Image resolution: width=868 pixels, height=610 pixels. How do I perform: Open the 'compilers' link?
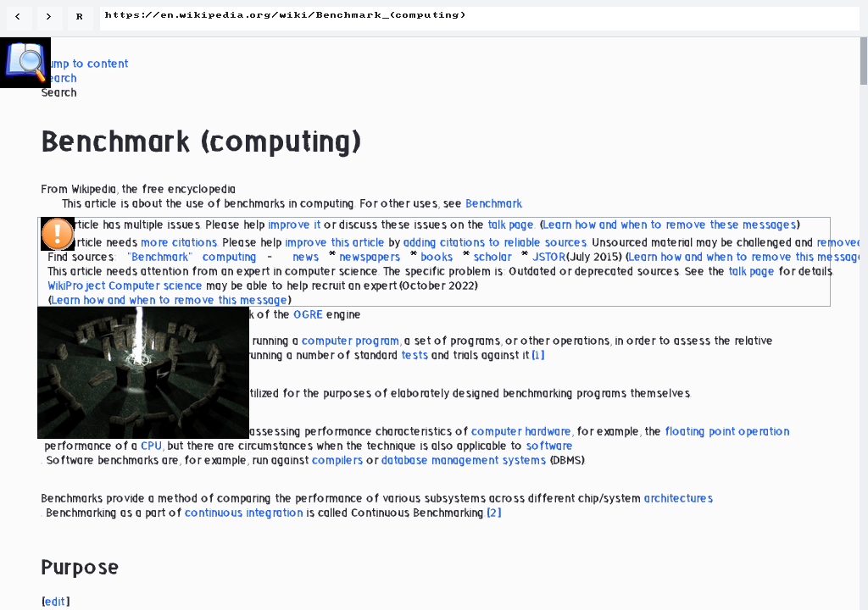337,461
